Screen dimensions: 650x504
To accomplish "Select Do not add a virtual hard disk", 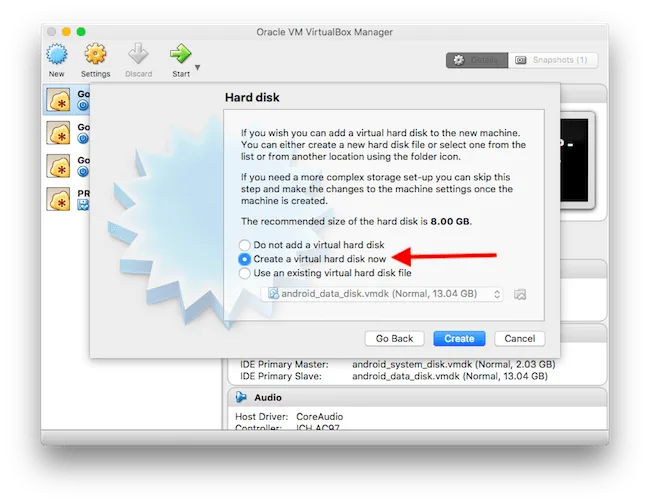I will coord(245,245).
